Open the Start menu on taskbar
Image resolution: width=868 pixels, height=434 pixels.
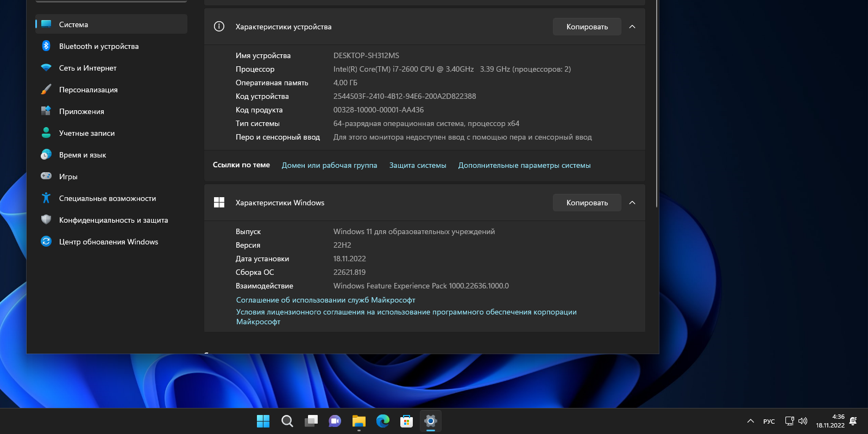[263, 421]
